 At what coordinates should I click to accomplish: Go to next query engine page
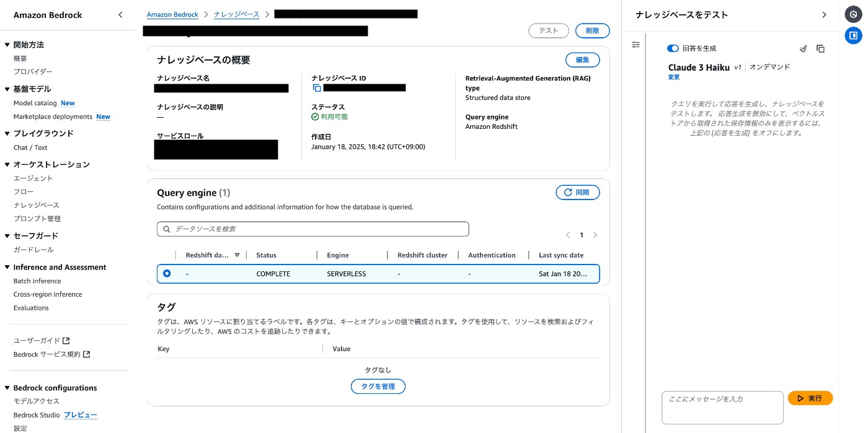click(x=595, y=235)
